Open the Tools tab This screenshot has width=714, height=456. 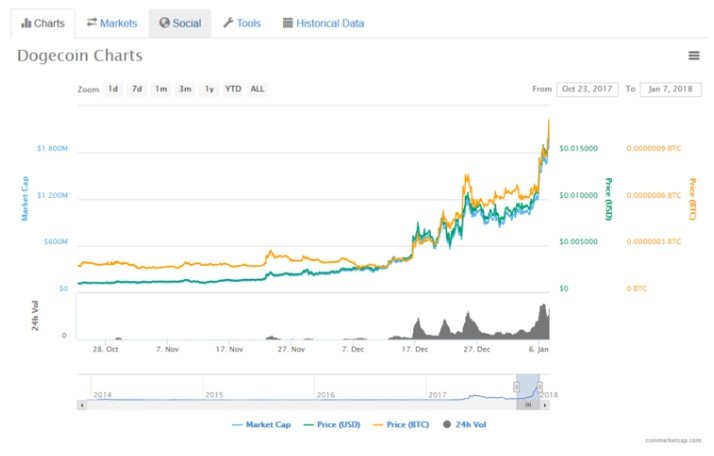pyautogui.click(x=242, y=23)
